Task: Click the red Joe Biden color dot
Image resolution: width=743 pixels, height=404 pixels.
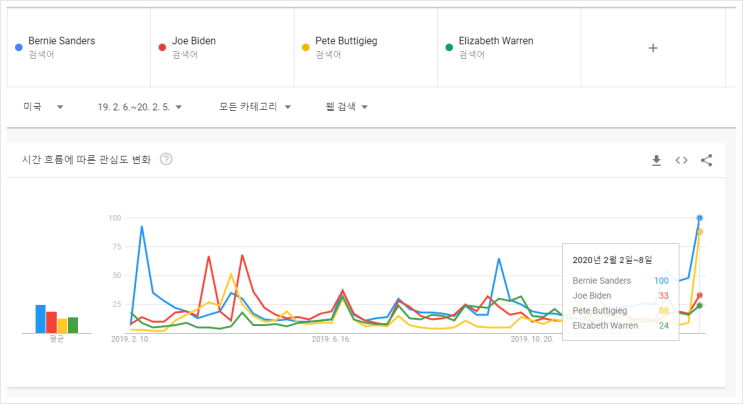Action: click(162, 47)
